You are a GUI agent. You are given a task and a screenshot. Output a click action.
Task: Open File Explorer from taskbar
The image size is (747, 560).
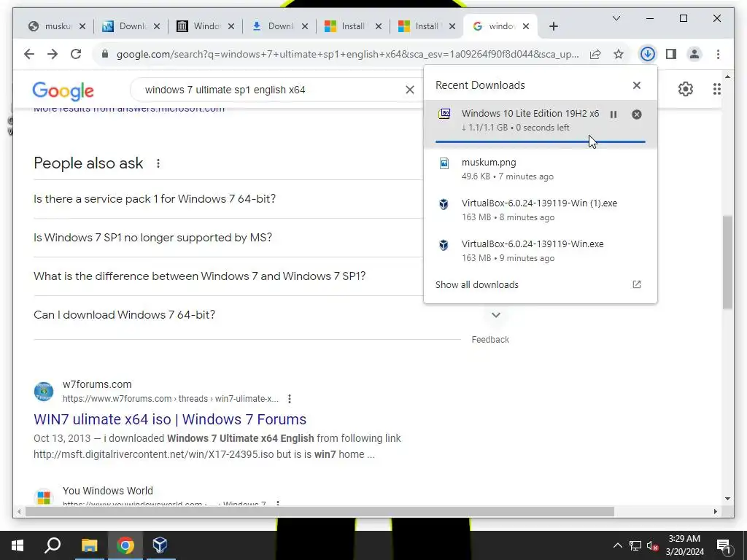(89, 545)
